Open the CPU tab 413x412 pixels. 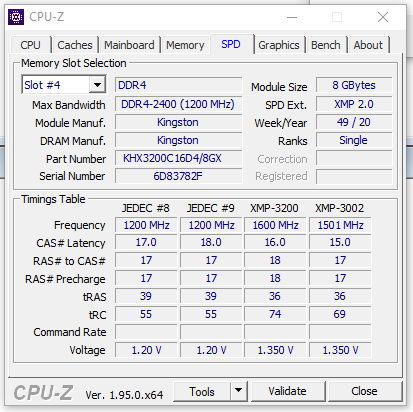point(30,45)
